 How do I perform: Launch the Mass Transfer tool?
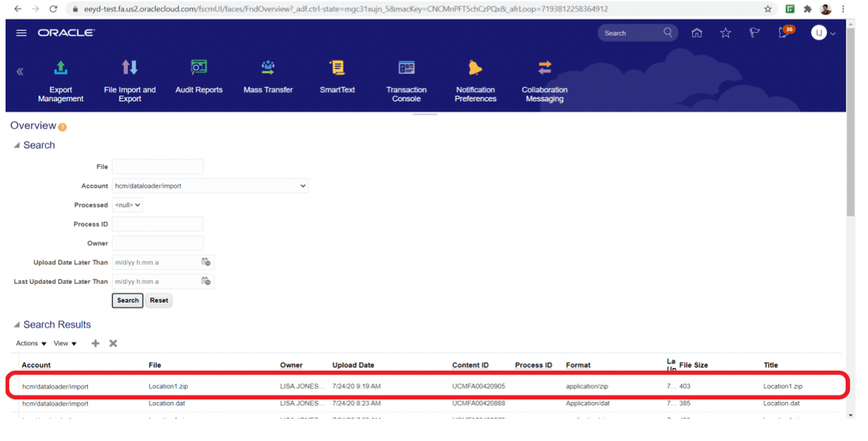point(268,68)
